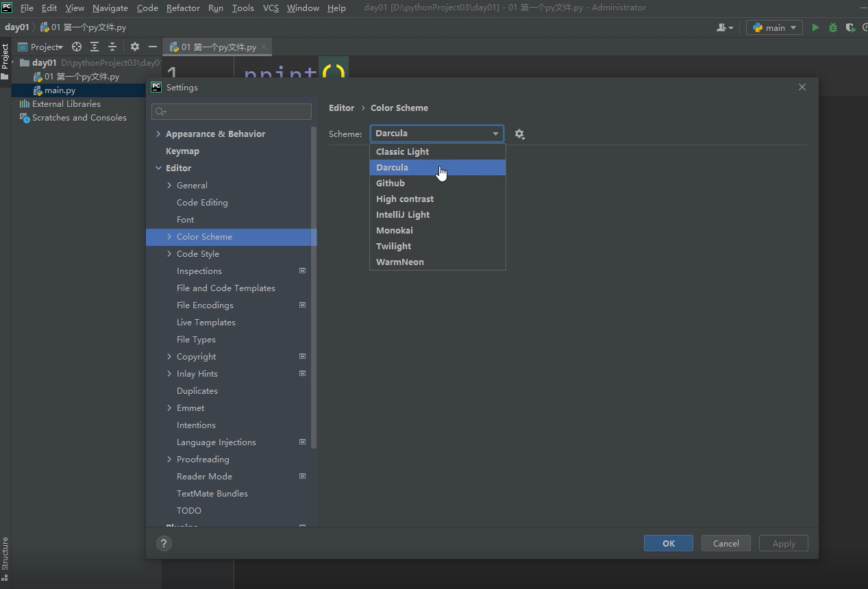
Task: Click Run with Coverage shield icon
Action: pyautogui.click(x=850, y=27)
